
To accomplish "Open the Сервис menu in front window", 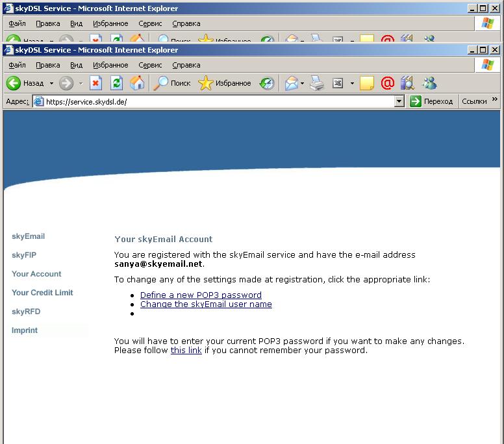I will 150,65.
